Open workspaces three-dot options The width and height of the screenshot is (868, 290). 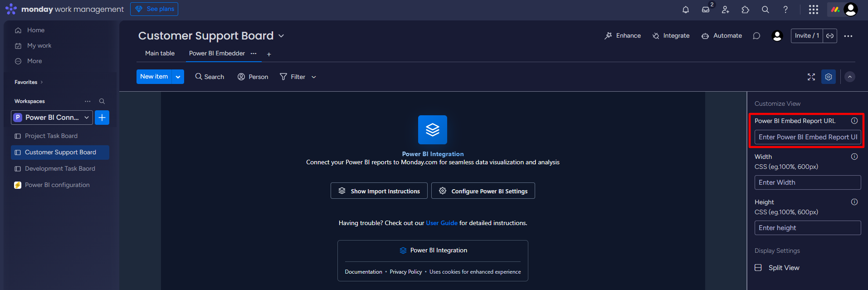click(88, 101)
